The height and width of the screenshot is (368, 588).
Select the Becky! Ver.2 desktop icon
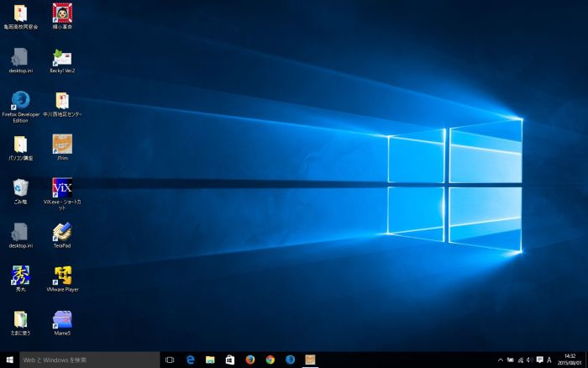tap(62, 57)
